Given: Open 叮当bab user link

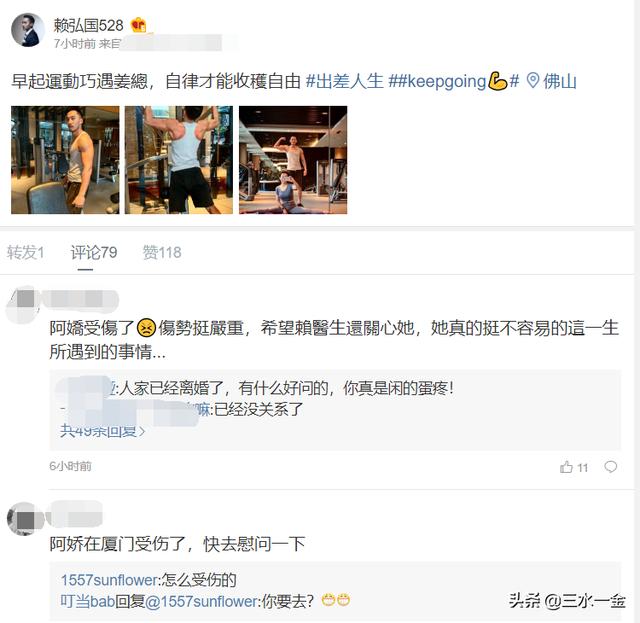Looking at the screenshot, I should 87,601.
